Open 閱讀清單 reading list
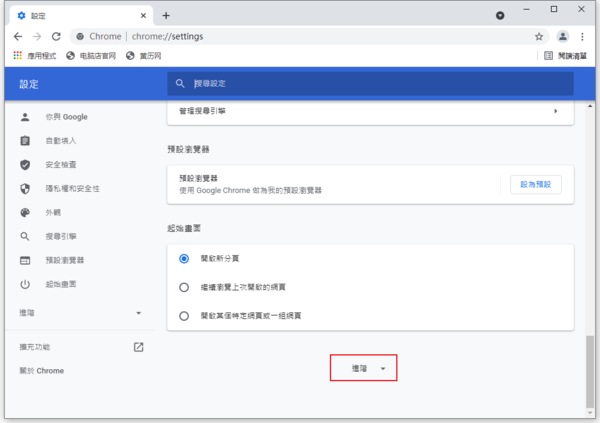 (567, 56)
